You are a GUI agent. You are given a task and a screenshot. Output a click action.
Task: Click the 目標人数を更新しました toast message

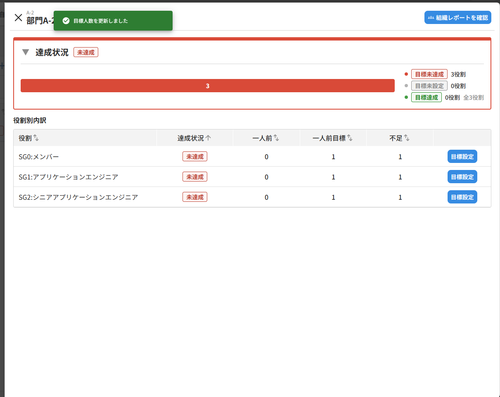100,21
